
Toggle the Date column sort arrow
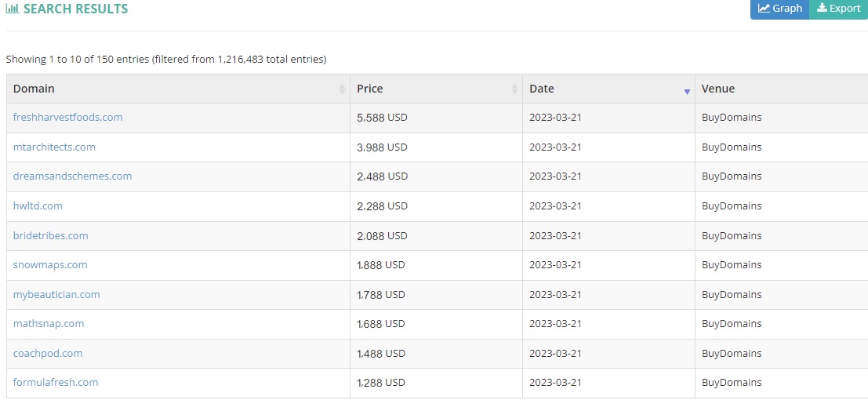(687, 92)
